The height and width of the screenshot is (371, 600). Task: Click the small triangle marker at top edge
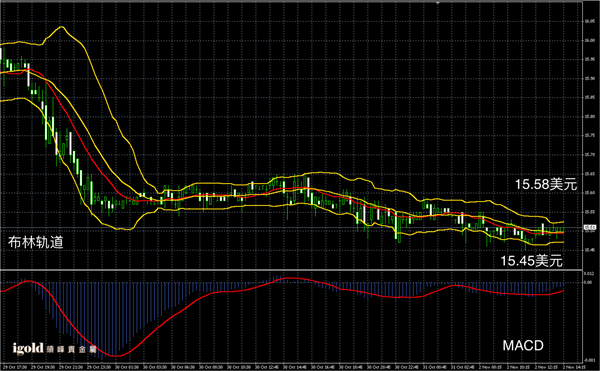[437, 2]
